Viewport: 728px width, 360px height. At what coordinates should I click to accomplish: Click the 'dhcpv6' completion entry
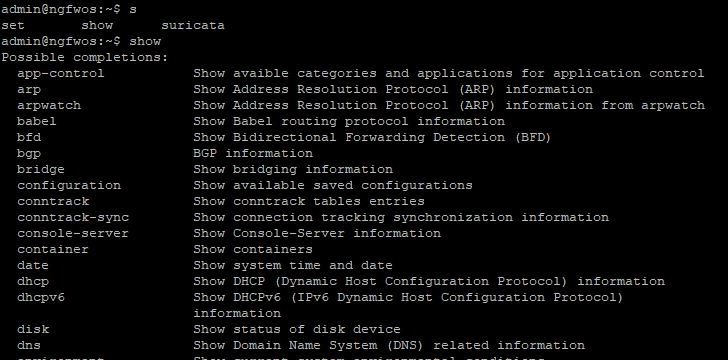41,297
